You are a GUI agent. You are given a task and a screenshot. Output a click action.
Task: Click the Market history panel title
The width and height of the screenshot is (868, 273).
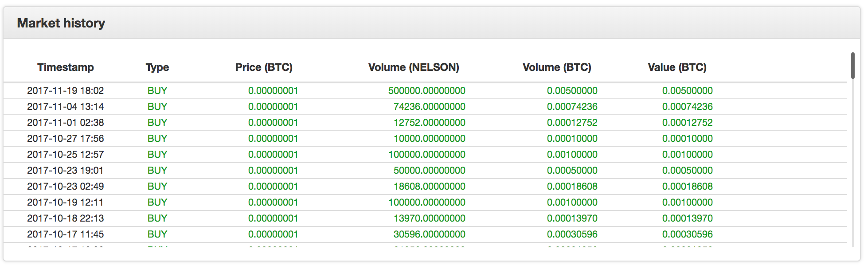(61, 23)
